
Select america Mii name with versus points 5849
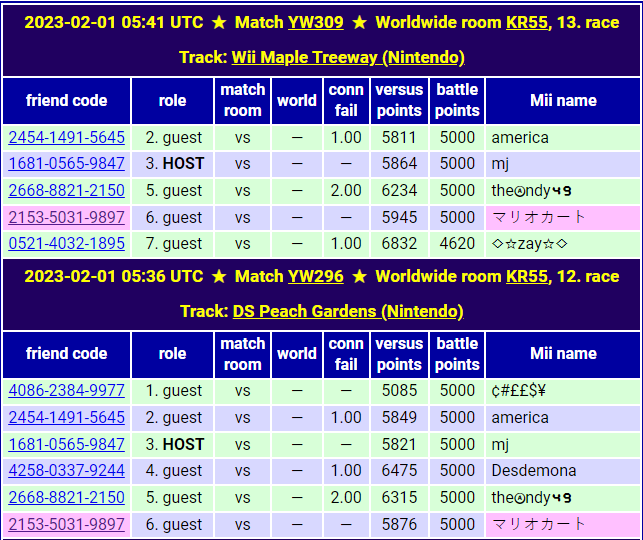[x=520, y=417]
